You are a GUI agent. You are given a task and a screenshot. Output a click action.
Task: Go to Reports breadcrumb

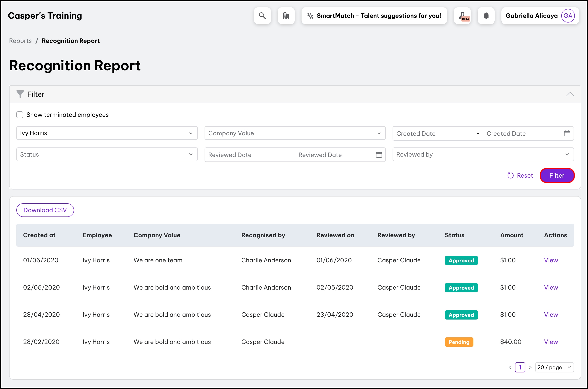coord(20,41)
